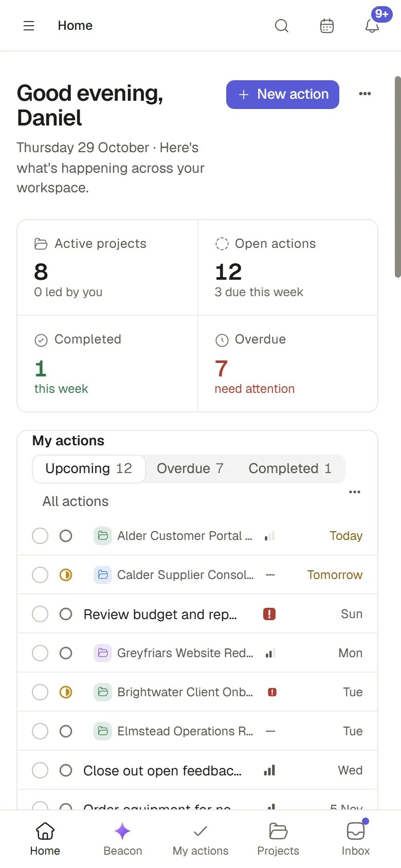Click Calder Supplier Consol project folder icon
The image size is (401, 868).
103,575
